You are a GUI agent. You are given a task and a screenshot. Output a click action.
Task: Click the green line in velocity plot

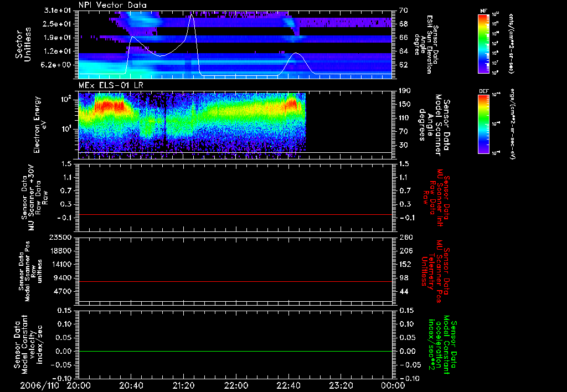point(235,351)
